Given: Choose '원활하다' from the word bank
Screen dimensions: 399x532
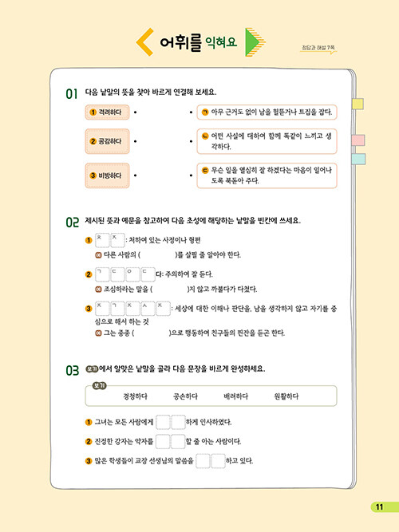Looking at the screenshot, I should pos(286,396).
